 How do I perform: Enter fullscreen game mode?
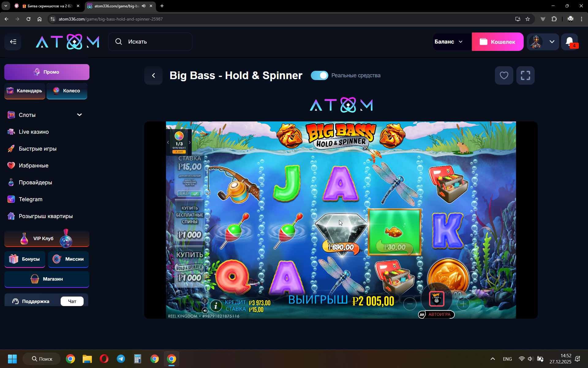click(525, 75)
